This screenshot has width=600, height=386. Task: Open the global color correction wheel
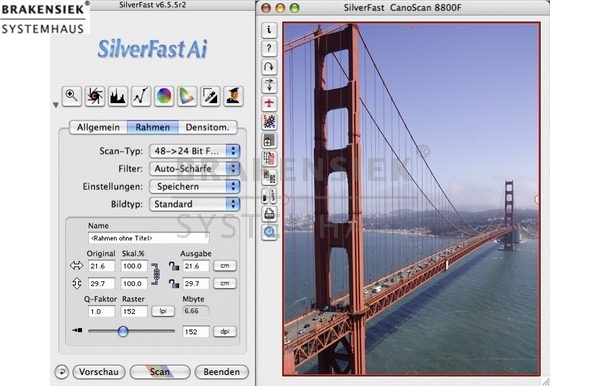coord(164,96)
